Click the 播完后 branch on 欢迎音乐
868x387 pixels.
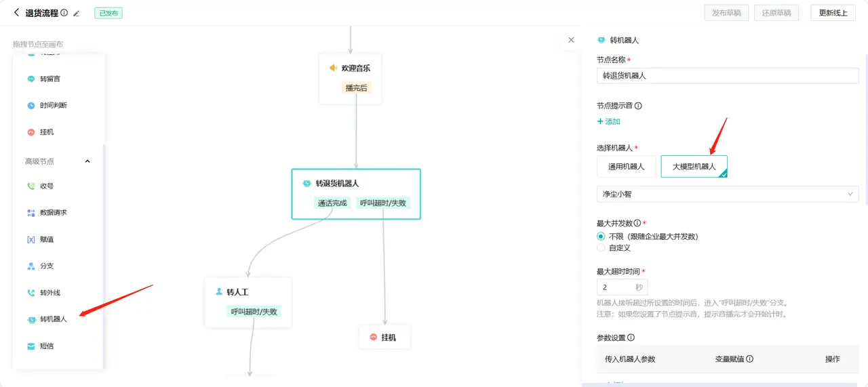356,87
